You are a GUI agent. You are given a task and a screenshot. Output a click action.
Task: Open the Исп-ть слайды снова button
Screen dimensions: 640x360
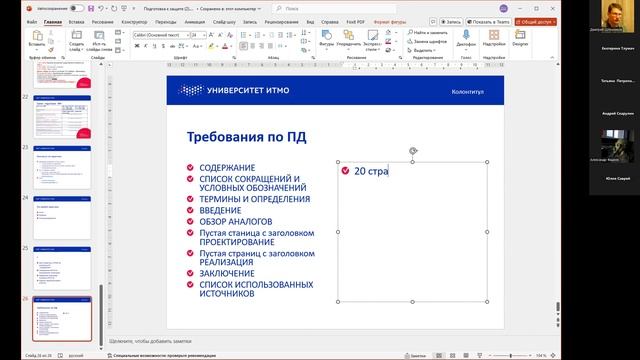tap(99, 41)
